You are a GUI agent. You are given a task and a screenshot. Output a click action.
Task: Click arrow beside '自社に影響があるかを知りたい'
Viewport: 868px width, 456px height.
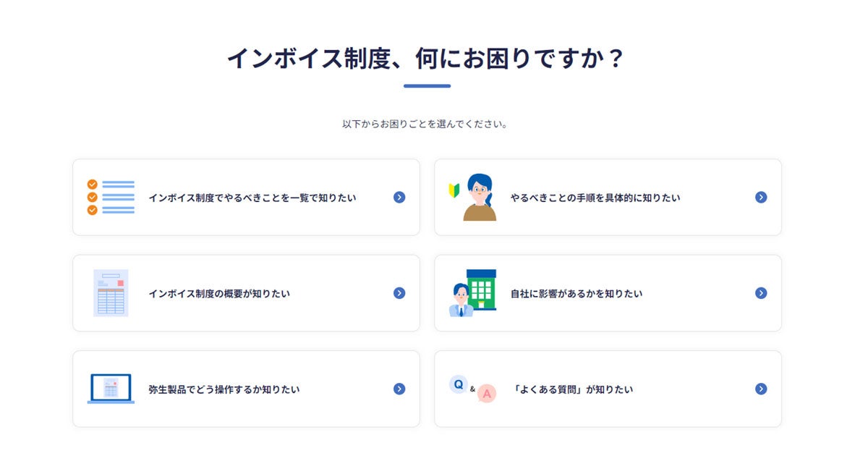(761, 293)
